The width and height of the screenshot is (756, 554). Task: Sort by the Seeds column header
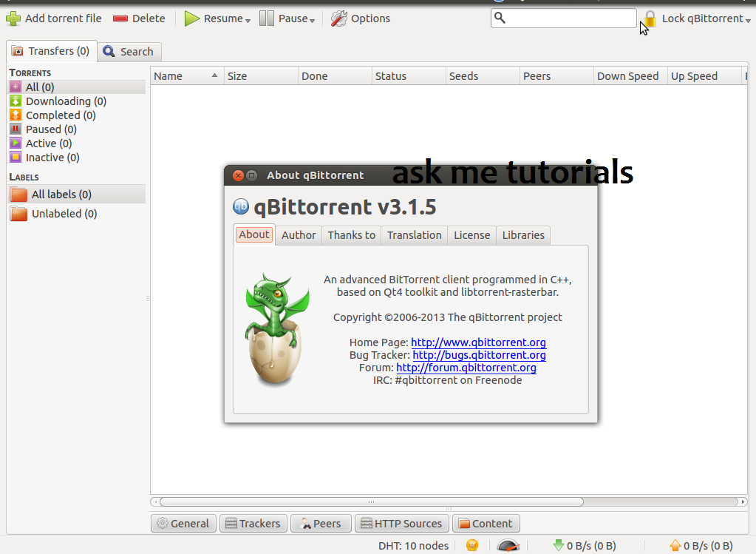[x=483, y=75]
